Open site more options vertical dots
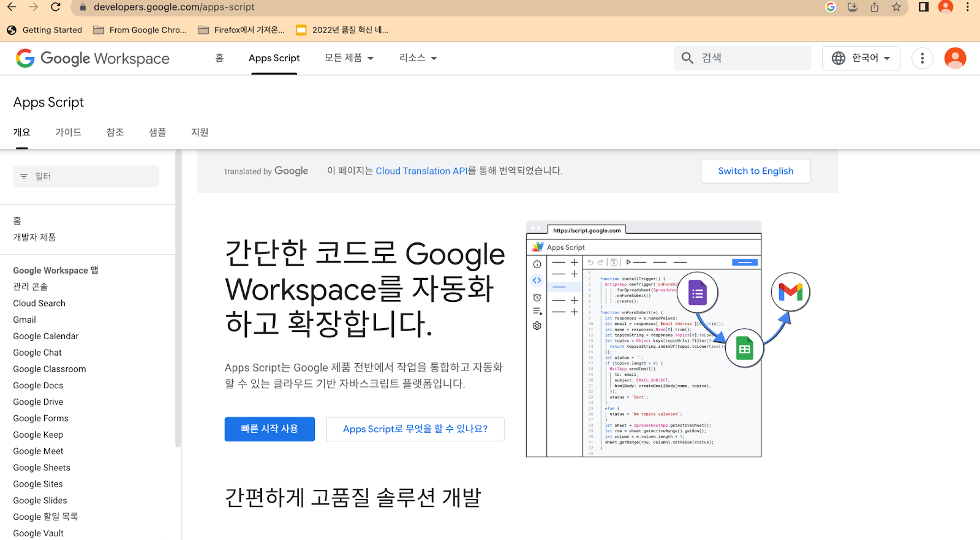This screenshot has height=540, width=980. 922,58
